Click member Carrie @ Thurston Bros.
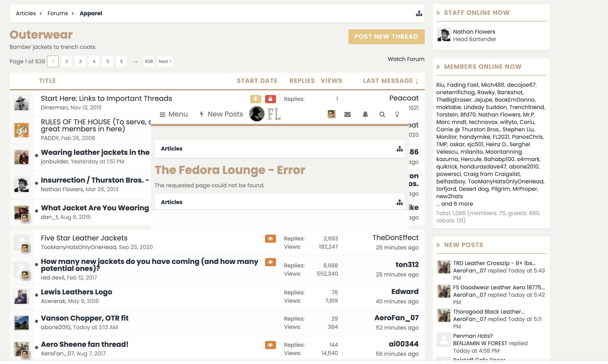Viewport: 608px width, 364px height. coord(468,129)
